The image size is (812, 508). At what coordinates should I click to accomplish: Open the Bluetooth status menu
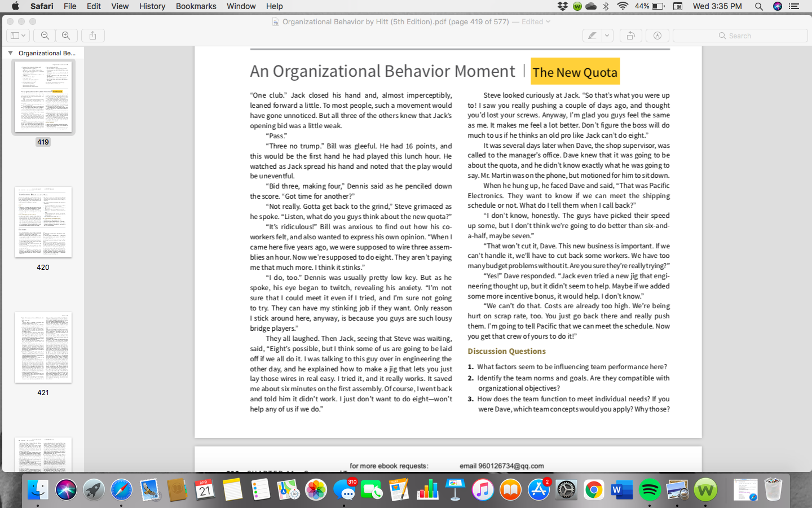pos(606,6)
